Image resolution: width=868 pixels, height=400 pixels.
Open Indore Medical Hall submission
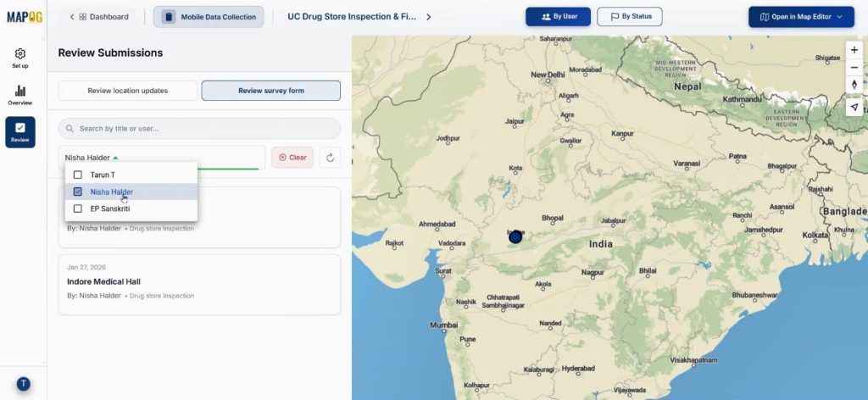[x=199, y=285]
